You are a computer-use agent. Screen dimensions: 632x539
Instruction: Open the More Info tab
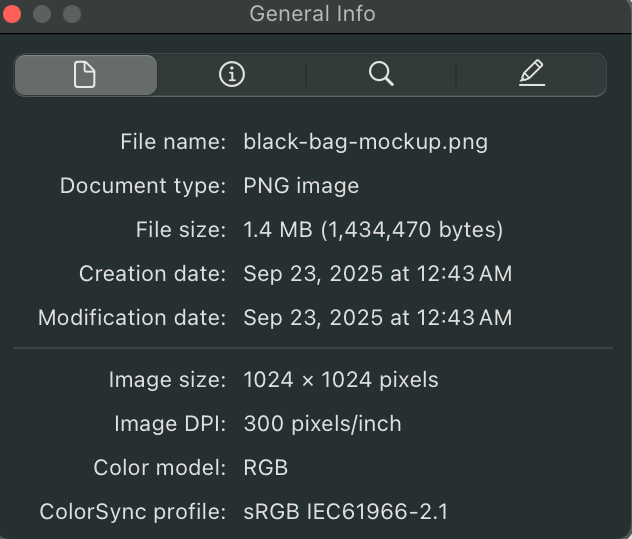click(x=232, y=75)
